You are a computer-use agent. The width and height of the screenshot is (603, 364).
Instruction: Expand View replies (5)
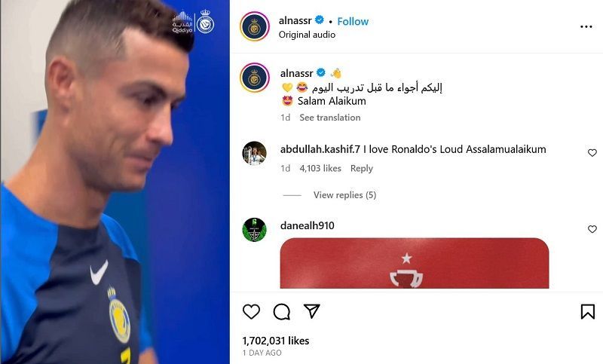(344, 195)
